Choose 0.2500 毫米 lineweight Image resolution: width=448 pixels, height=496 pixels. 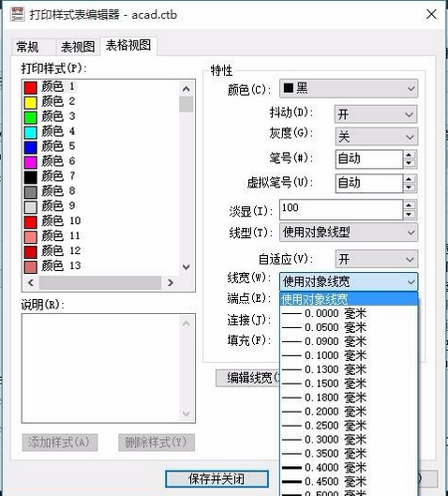(x=349, y=426)
